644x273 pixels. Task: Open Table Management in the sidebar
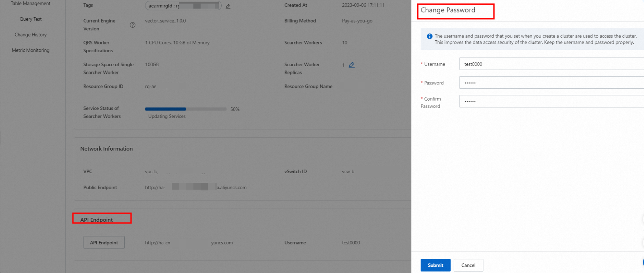click(x=30, y=4)
